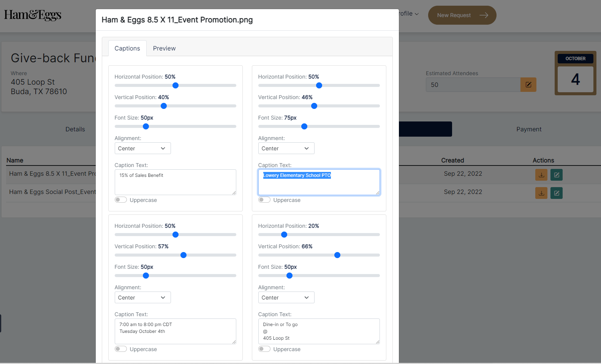The height and width of the screenshot is (364, 601).
Task: Click the Name column header
Action: pos(15,160)
